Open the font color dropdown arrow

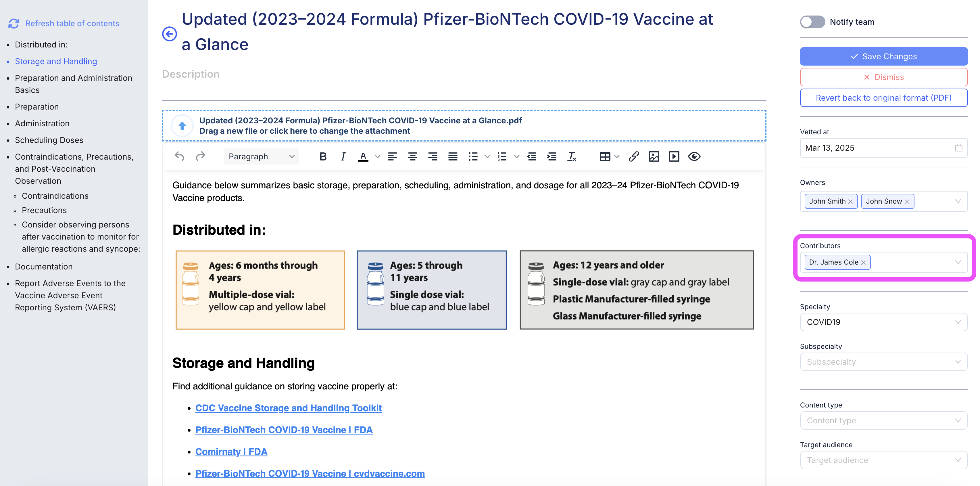pyautogui.click(x=377, y=156)
